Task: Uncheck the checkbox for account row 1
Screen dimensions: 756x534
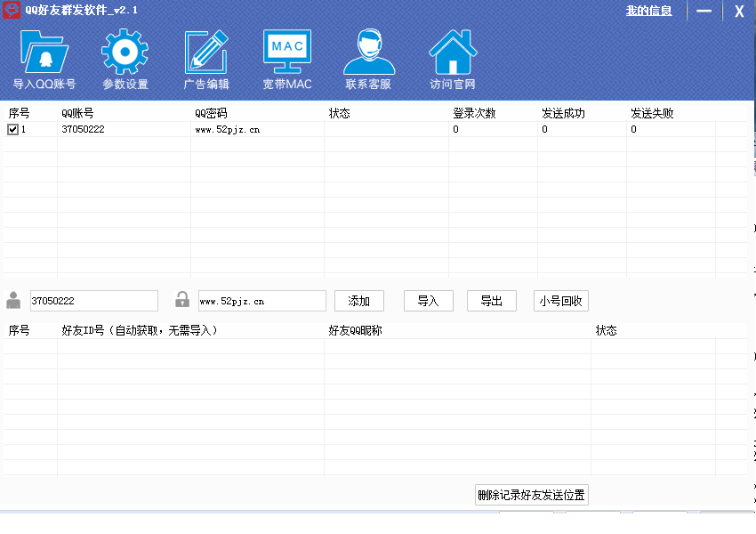Action: click(x=12, y=129)
